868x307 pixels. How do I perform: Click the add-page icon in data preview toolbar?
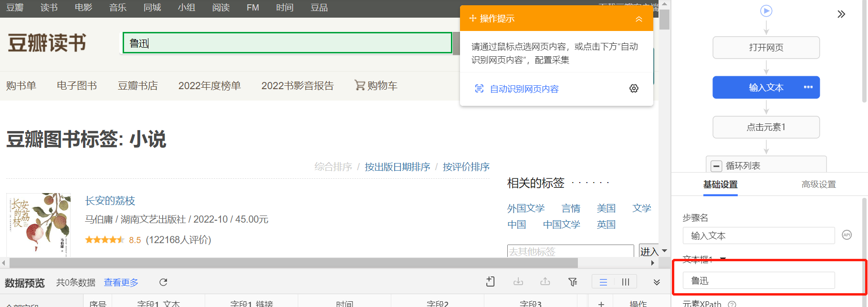(491, 282)
